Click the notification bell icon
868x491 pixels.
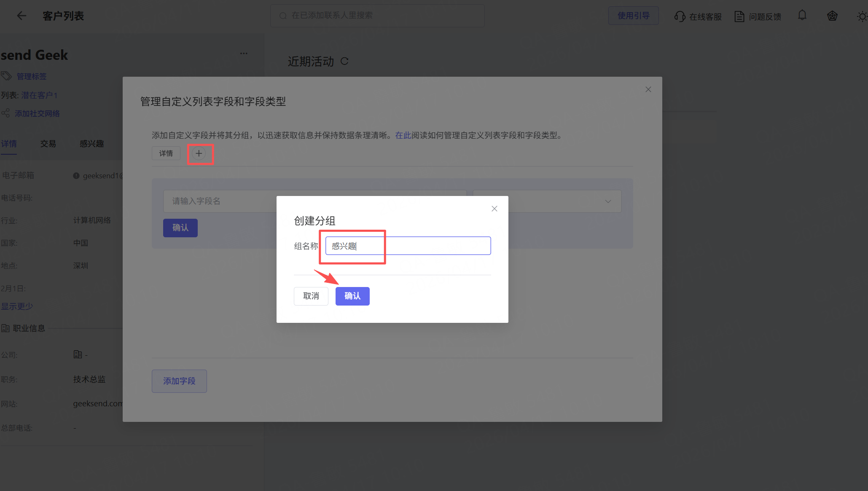(x=802, y=16)
